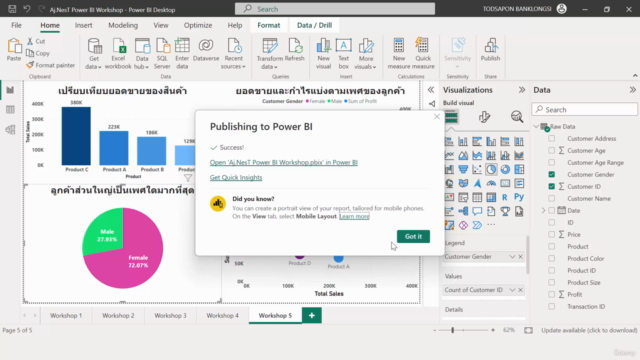Click Get Quick Insights link
Screen dimensions: 640x360
coord(236,178)
